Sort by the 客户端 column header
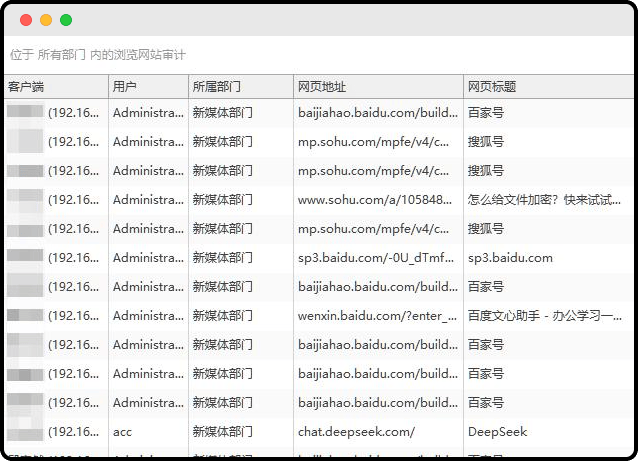 [56, 86]
